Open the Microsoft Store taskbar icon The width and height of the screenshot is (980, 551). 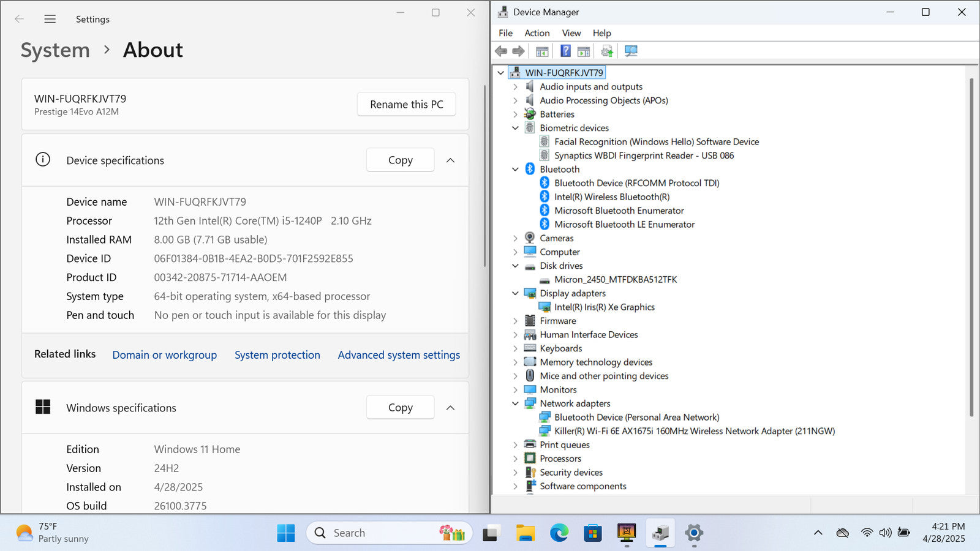click(592, 533)
